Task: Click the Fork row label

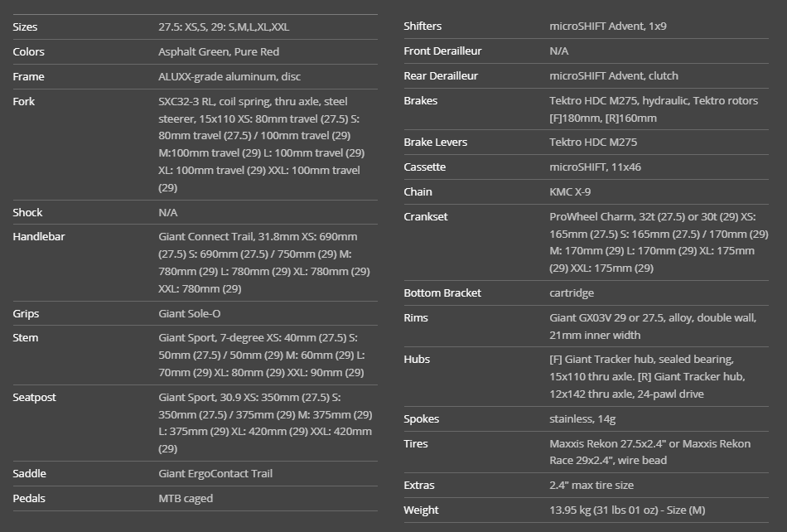Action: [24, 101]
